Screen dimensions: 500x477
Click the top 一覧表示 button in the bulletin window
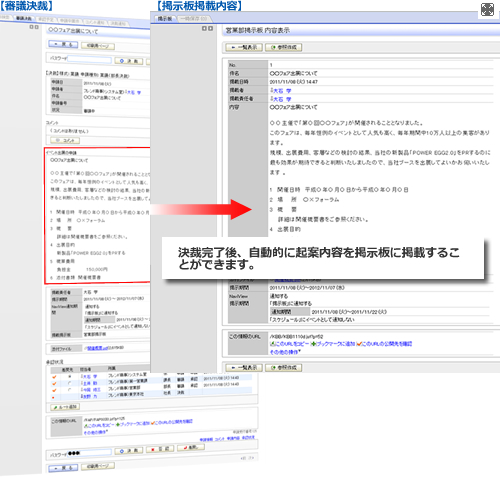(x=244, y=47)
